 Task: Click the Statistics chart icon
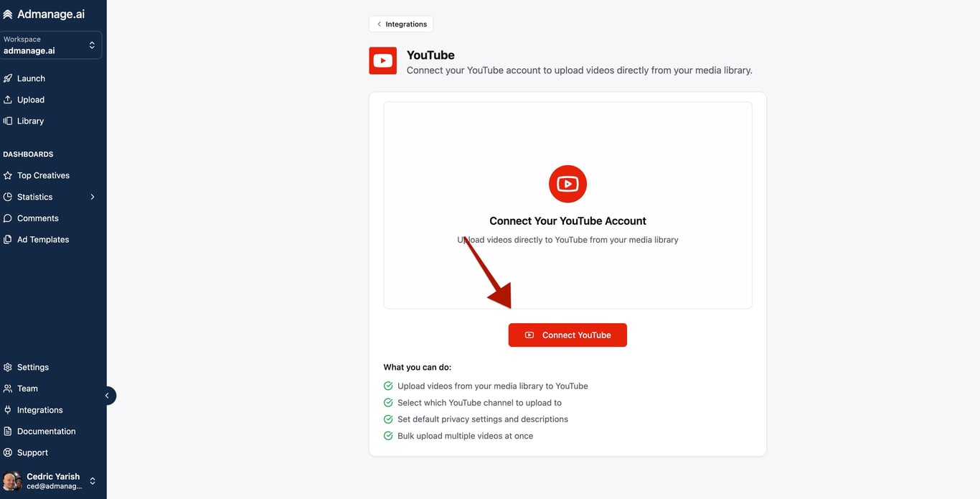[x=8, y=197]
